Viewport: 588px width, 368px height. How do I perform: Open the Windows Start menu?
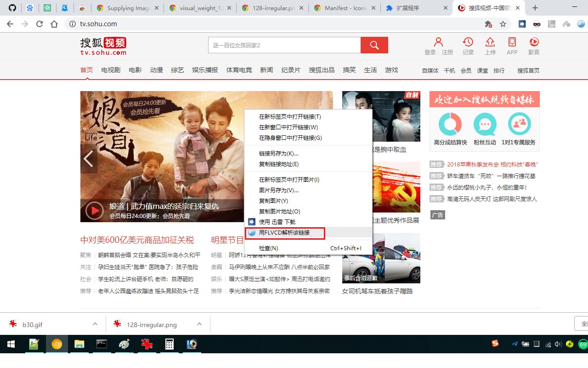[11, 344]
